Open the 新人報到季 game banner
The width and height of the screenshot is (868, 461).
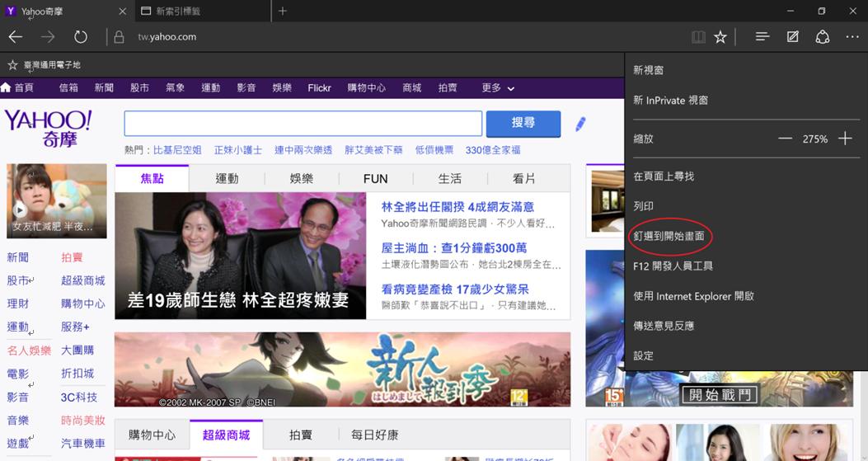(342, 369)
